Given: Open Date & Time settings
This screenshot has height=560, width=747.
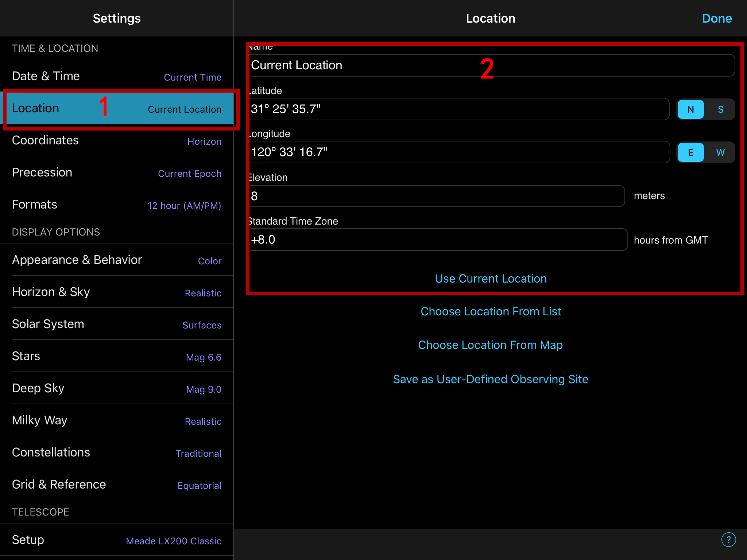Looking at the screenshot, I should pos(117,76).
